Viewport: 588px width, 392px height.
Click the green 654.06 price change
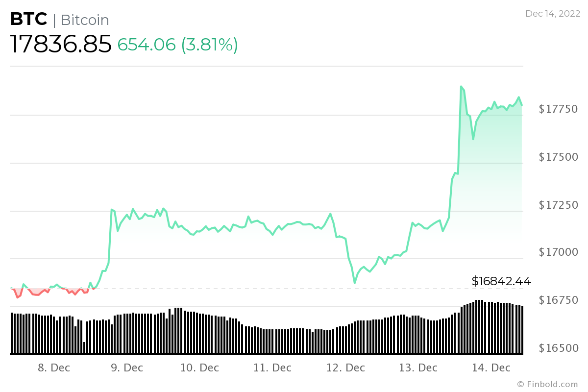click(147, 45)
